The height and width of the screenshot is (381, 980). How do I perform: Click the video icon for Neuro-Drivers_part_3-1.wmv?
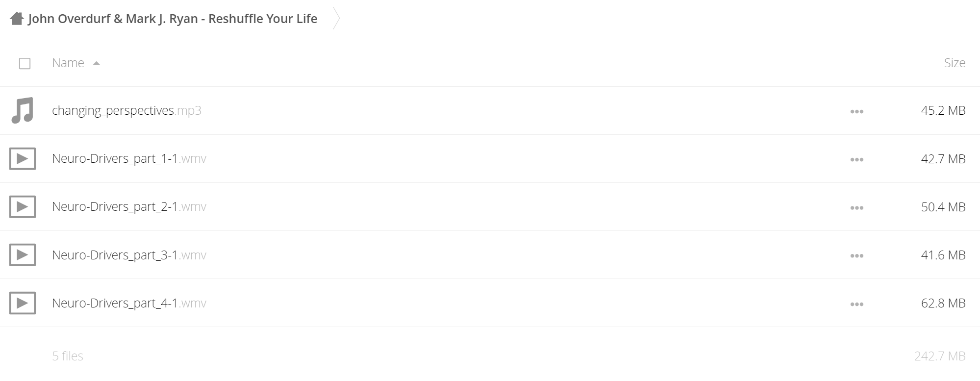pos(23,255)
